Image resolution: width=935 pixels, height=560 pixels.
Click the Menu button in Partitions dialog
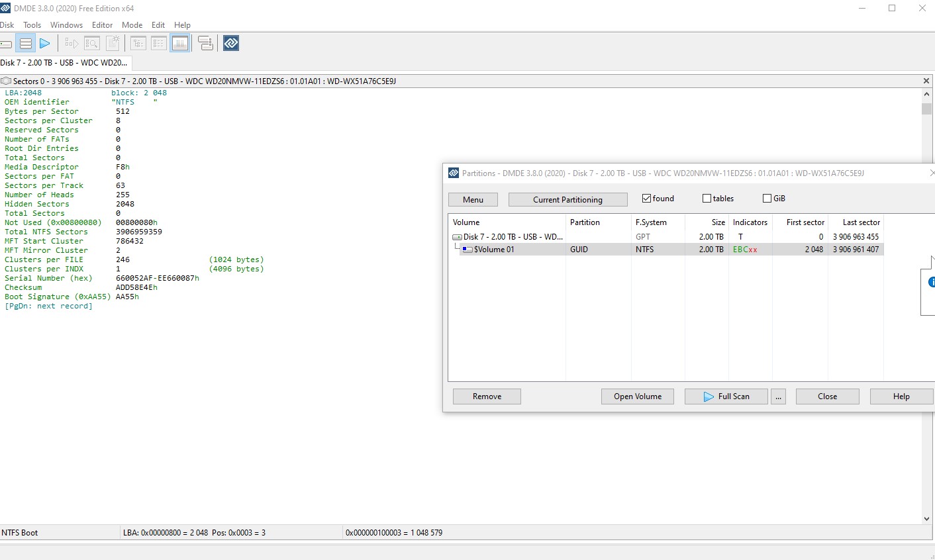pyautogui.click(x=473, y=199)
